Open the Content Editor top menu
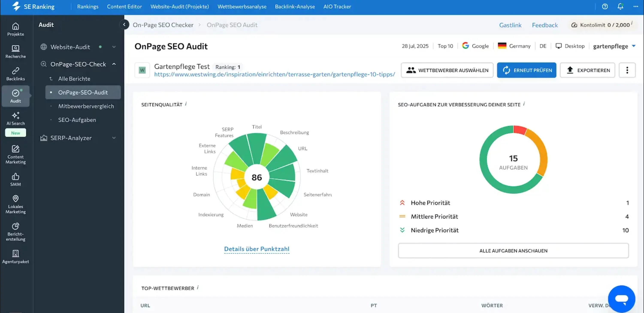 pyautogui.click(x=124, y=6)
